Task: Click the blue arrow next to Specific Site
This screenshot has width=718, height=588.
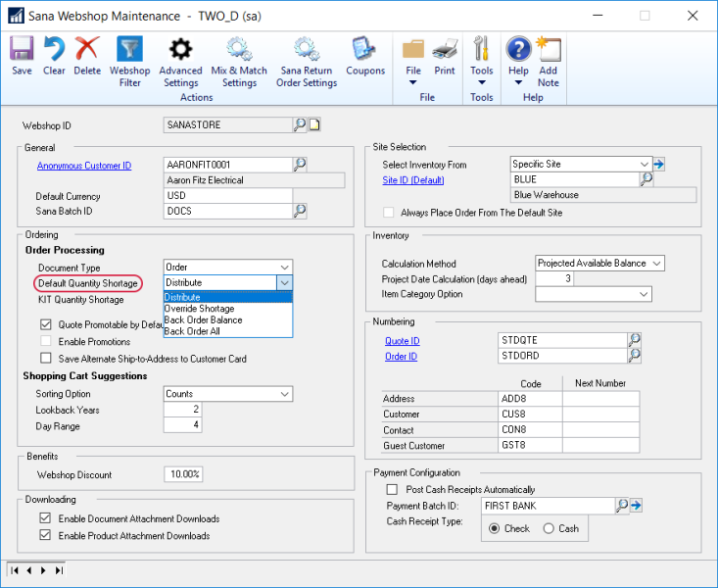Action: 659,164
